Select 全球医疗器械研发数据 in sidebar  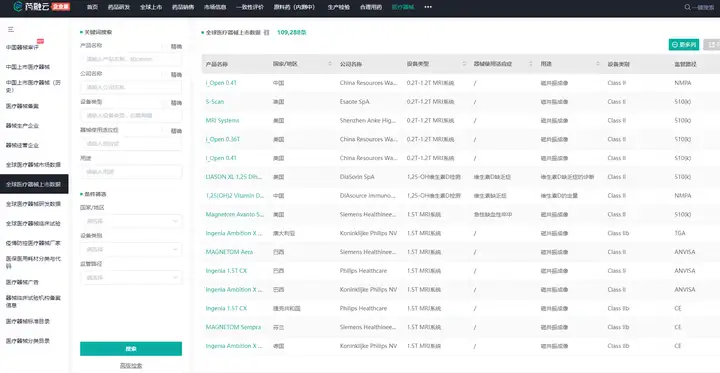tap(34, 203)
